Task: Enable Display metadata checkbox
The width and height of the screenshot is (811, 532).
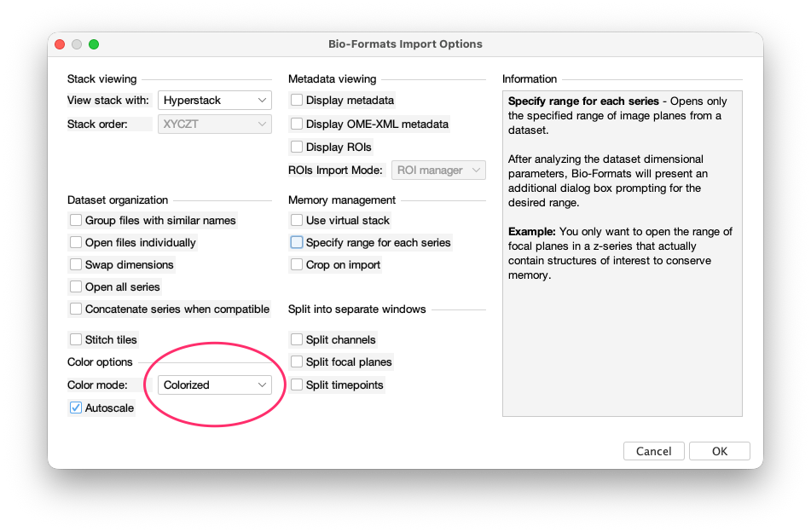Action: point(297,100)
